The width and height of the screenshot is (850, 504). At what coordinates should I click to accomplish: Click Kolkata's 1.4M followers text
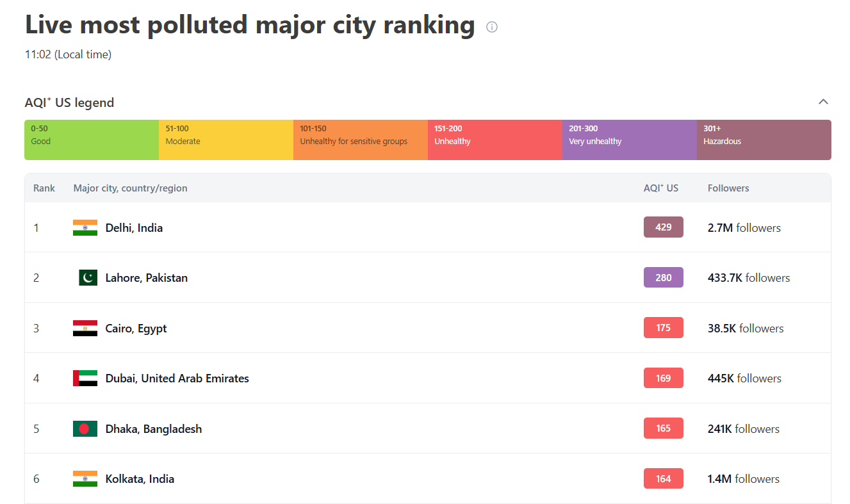743,479
